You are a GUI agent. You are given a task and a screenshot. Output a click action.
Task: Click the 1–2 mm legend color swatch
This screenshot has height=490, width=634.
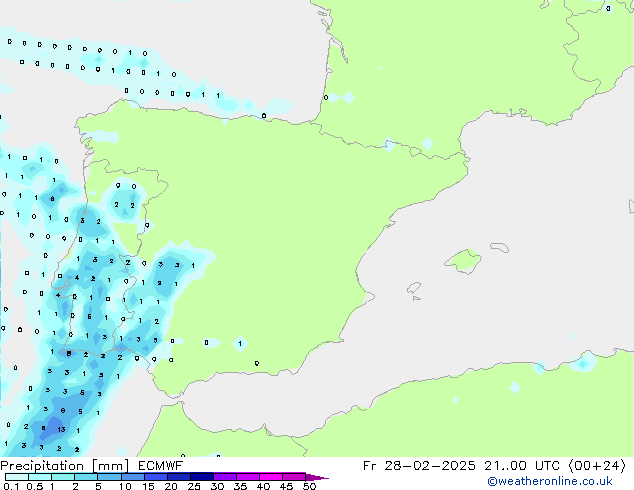[x=63, y=477]
